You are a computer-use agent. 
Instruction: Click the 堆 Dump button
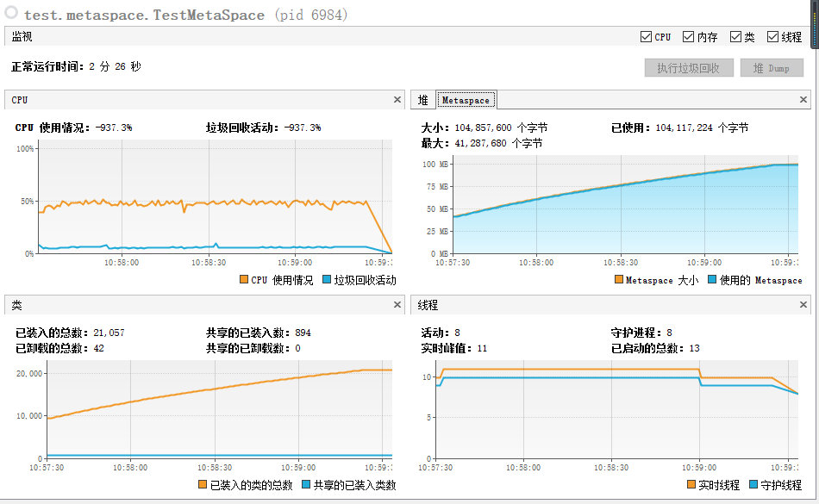coord(772,68)
